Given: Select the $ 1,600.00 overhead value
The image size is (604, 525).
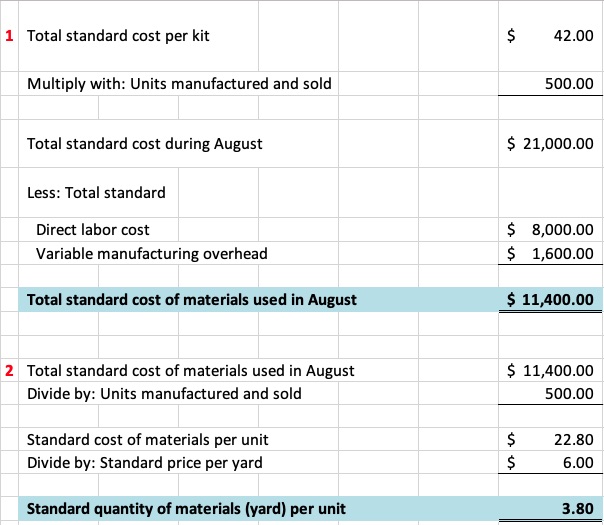Looking at the screenshot, I should (550, 253).
